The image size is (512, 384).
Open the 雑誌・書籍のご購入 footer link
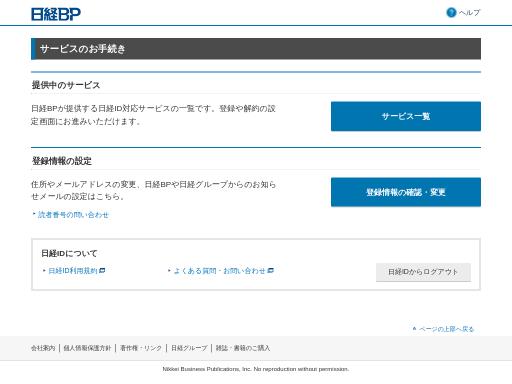pos(243,348)
